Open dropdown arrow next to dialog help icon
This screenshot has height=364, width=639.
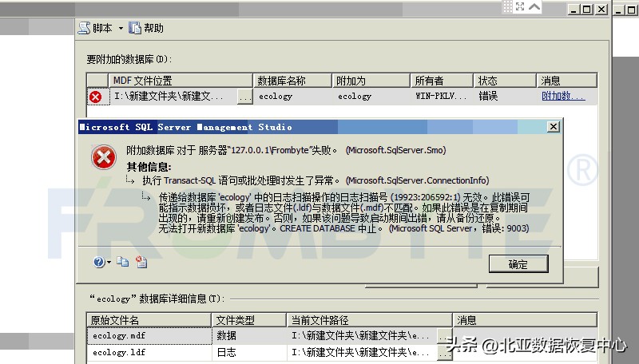click(109, 262)
